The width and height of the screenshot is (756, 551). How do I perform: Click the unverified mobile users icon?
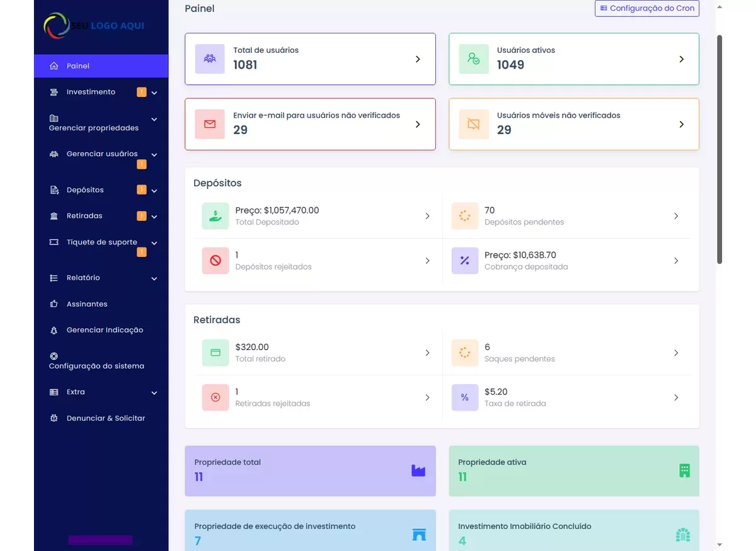(x=474, y=124)
